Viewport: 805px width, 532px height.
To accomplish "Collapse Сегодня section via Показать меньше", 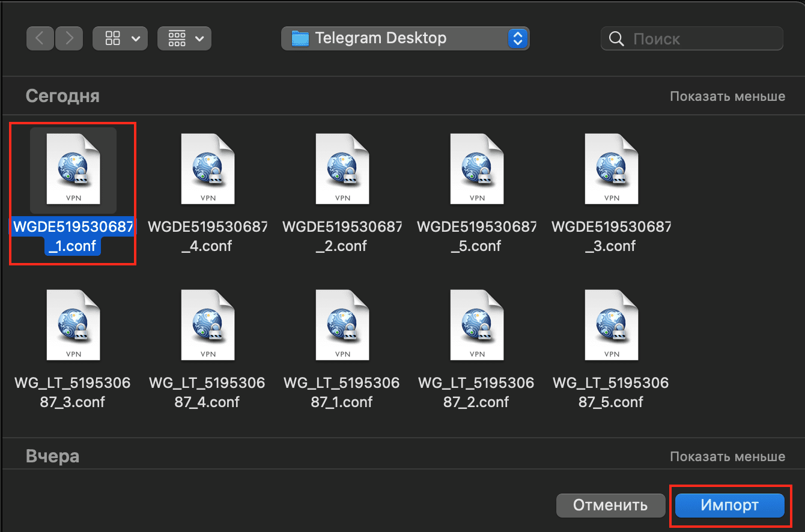I will coord(727,96).
